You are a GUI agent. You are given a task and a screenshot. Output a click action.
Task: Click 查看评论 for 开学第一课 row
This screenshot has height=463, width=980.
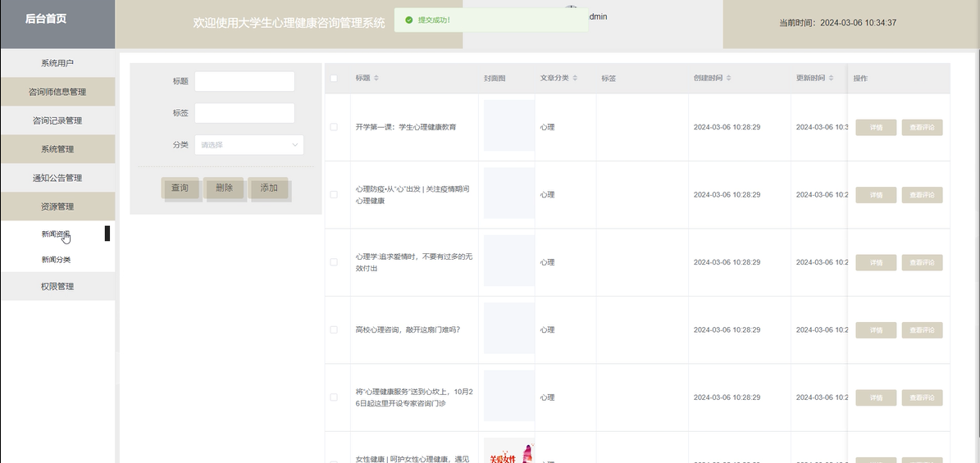tap(922, 128)
